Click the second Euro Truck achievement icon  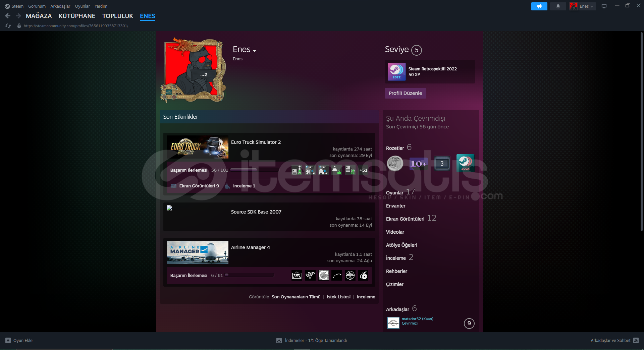[x=310, y=170]
